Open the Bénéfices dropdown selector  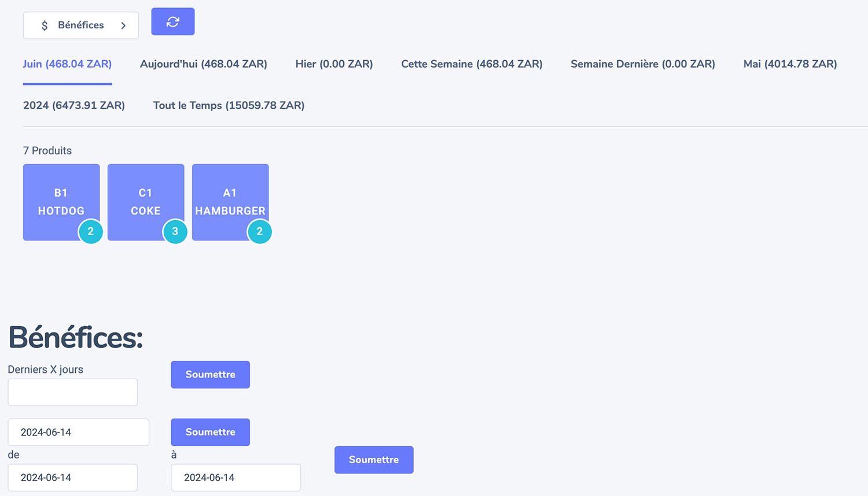[x=81, y=25]
